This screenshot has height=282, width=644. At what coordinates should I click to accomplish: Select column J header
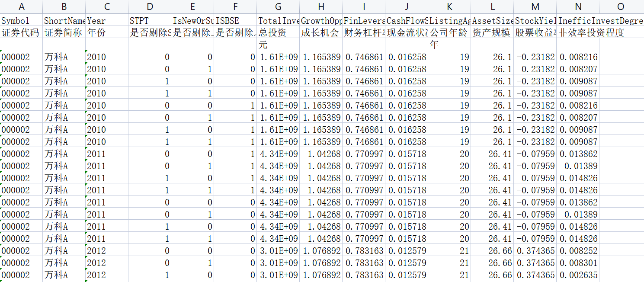(407, 6)
